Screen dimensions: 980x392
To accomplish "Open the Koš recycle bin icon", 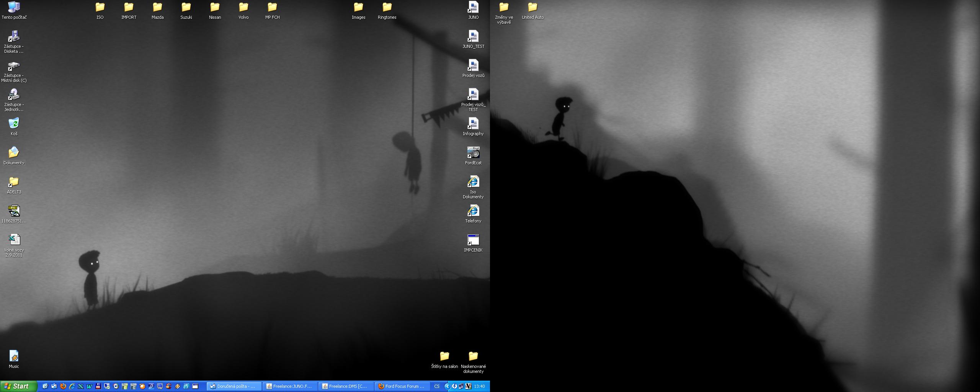I will pyautogui.click(x=14, y=124).
